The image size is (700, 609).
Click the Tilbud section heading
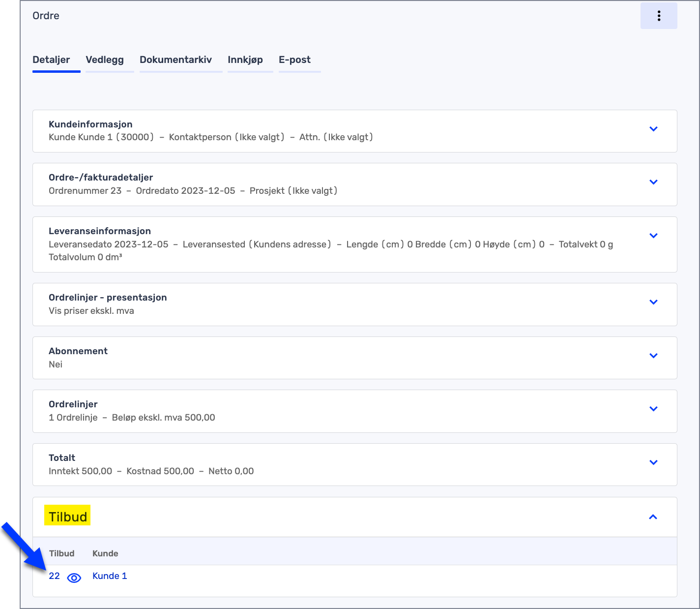click(68, 517)
